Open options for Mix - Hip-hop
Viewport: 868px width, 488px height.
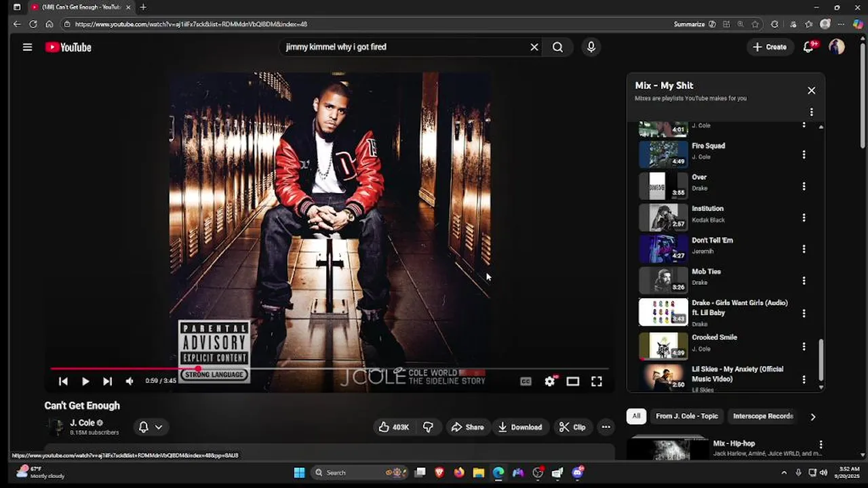(x=821, y=445)
